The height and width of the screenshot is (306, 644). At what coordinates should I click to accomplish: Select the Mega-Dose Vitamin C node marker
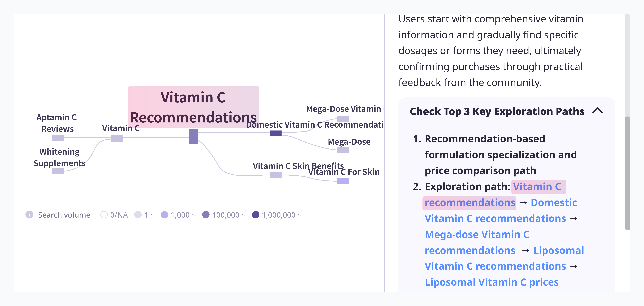coord(343,119)
